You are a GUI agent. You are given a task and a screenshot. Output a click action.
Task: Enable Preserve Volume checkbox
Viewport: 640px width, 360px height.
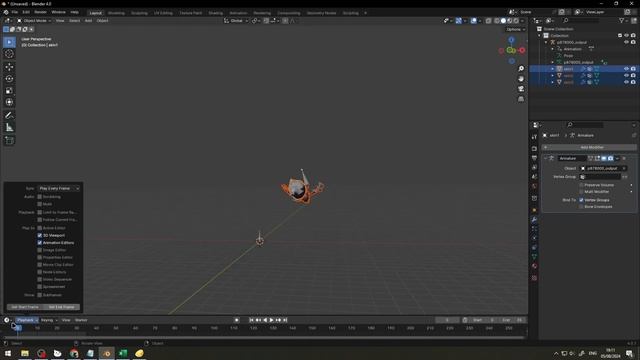(581, 185)
